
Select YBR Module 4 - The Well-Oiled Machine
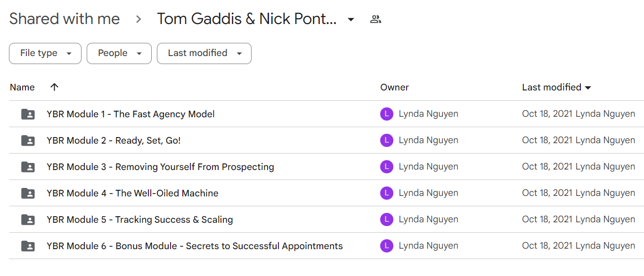pos(132,193)
